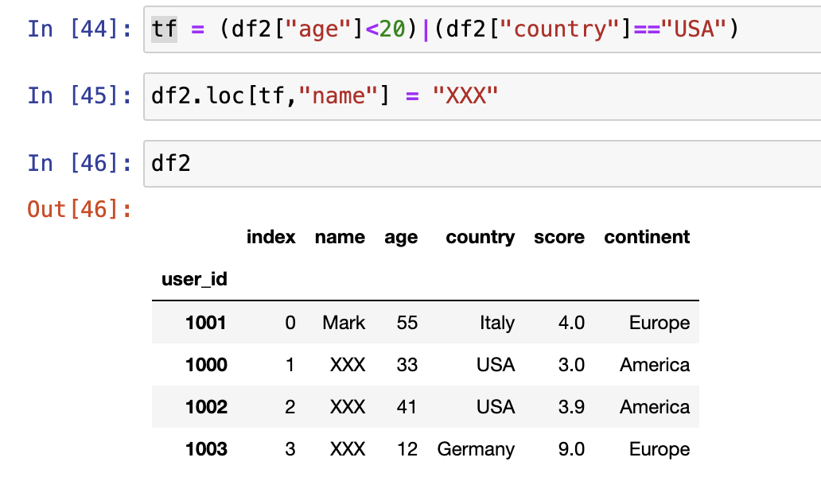Click the 'Out[46]:' output prompt
The width and height of the screenshot is (821, 504).
[x=80, y=209]
